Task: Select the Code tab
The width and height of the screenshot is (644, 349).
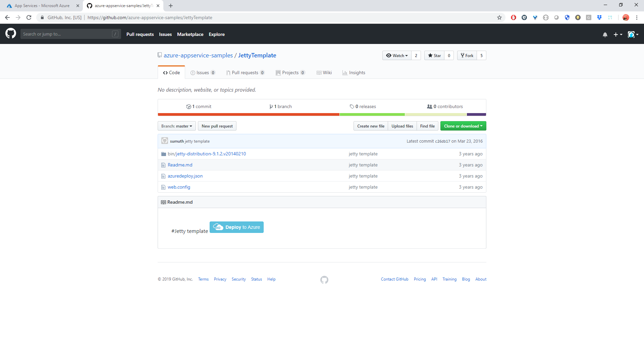Action: [x=171, y=72]
